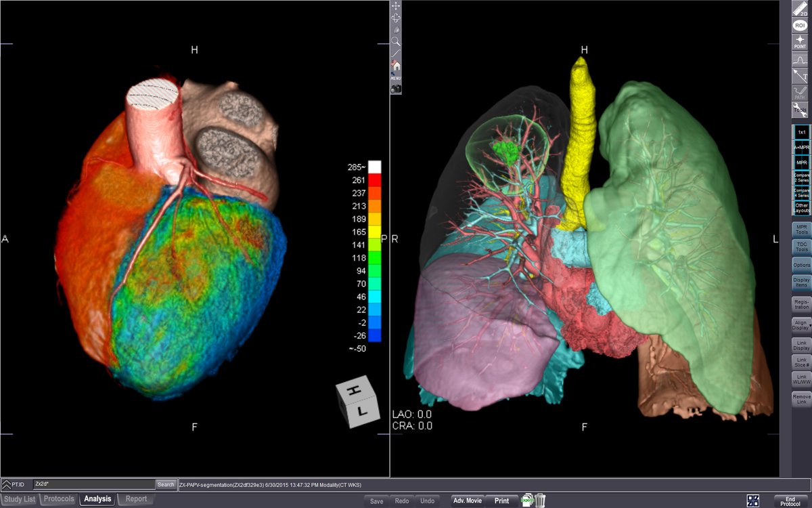The width and height of the screenshot is (812, 508).
Task: Open the MENU cursor icon
Action: tap(396, 77)
